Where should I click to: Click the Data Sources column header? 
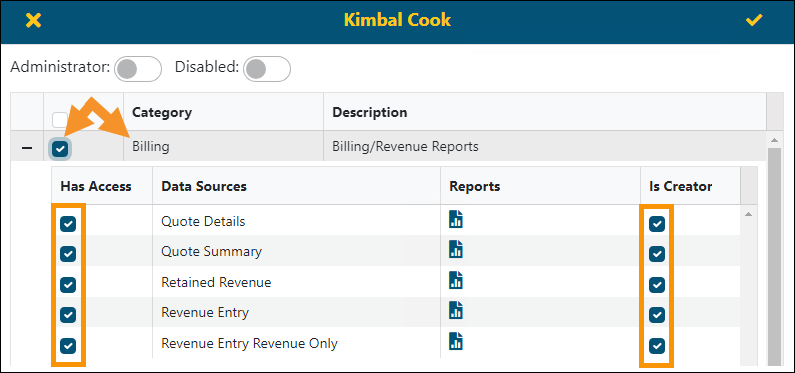tap(296, 186)
